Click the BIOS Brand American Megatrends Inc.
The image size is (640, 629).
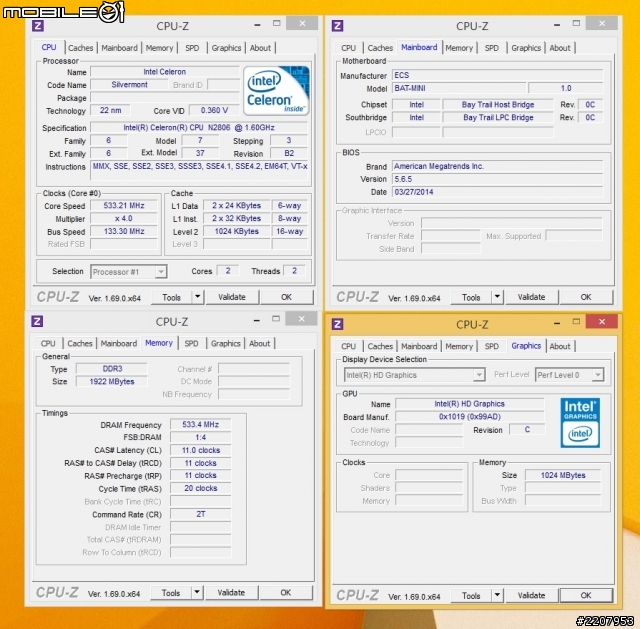pos(498,166)
